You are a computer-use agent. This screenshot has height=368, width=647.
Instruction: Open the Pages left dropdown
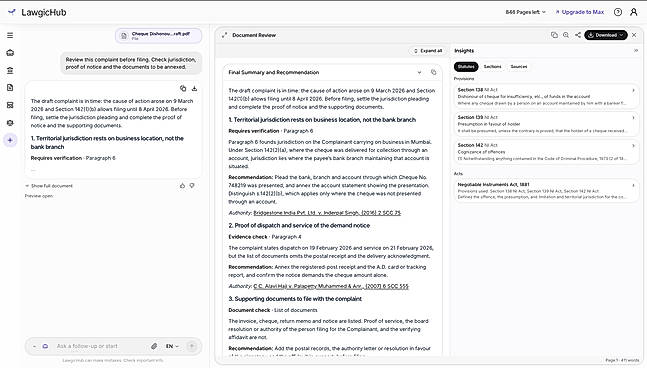[525, 12]
